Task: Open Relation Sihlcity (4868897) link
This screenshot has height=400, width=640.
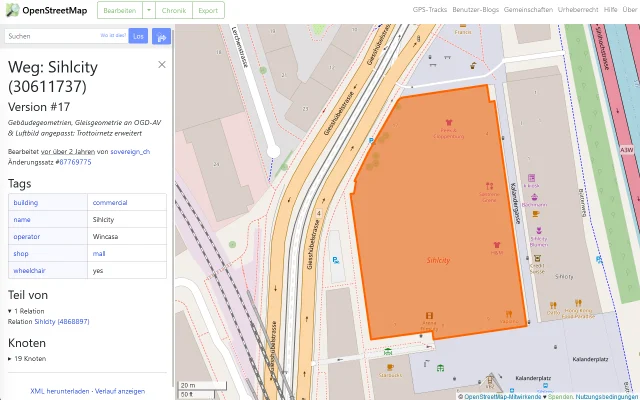Action: tap(62, 322)
